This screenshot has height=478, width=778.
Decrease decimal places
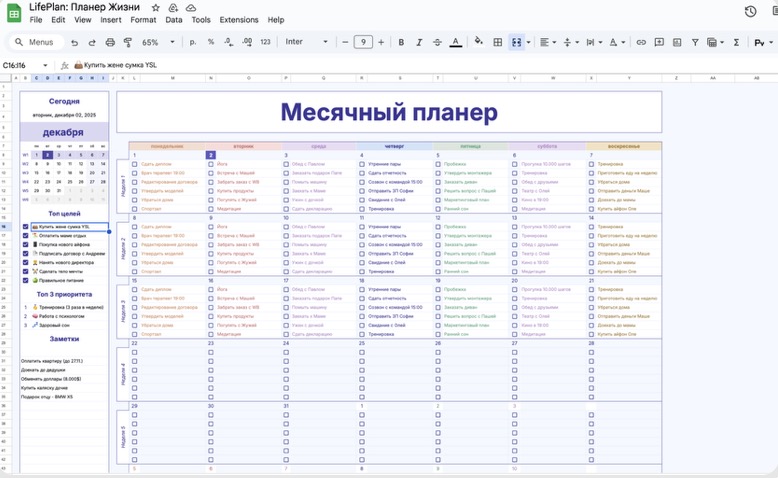(x=229, y=42)
